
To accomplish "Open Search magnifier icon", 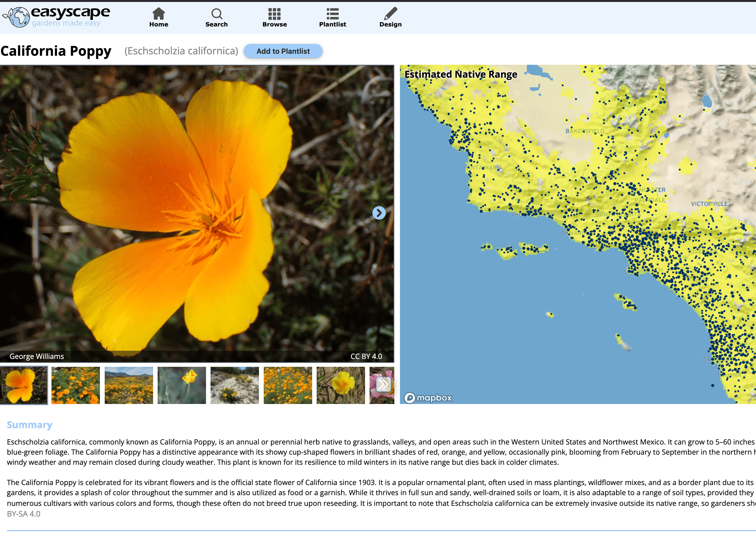I will (x=216, y=14).
